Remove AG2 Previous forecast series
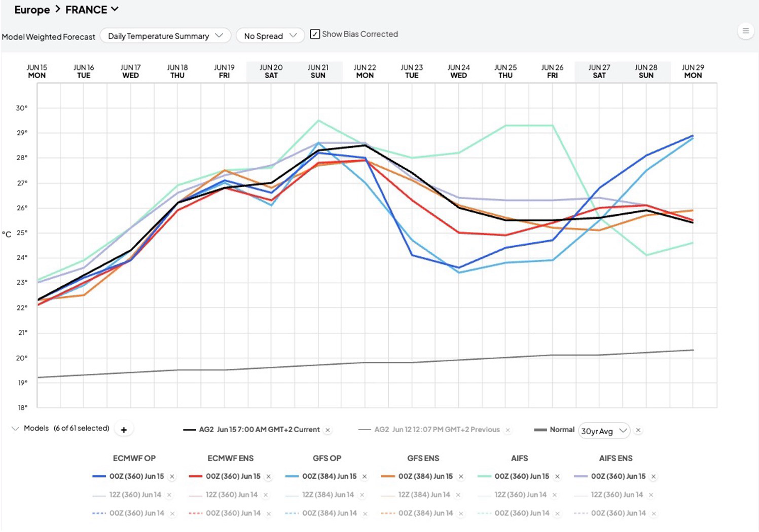The height and width of the screenshot is (532, 759). click(x=508, y=430)
